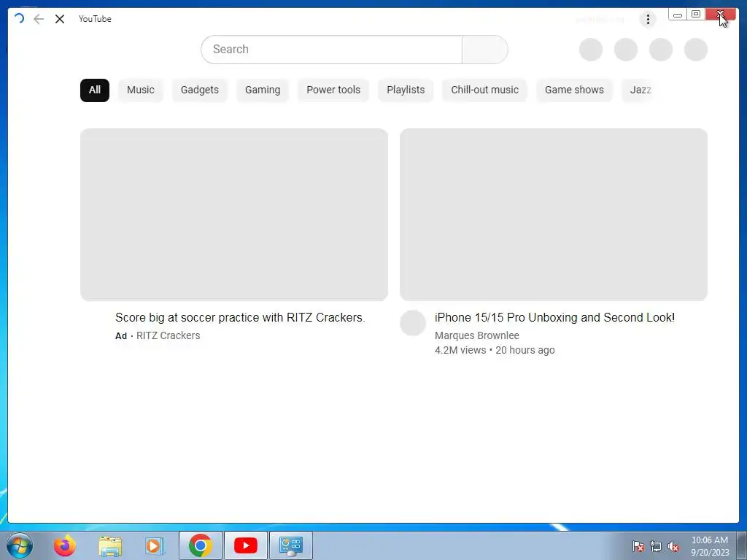This screenshot has width=747, height=560.
Task: Close the YouTube window
Action: (720, 15)
